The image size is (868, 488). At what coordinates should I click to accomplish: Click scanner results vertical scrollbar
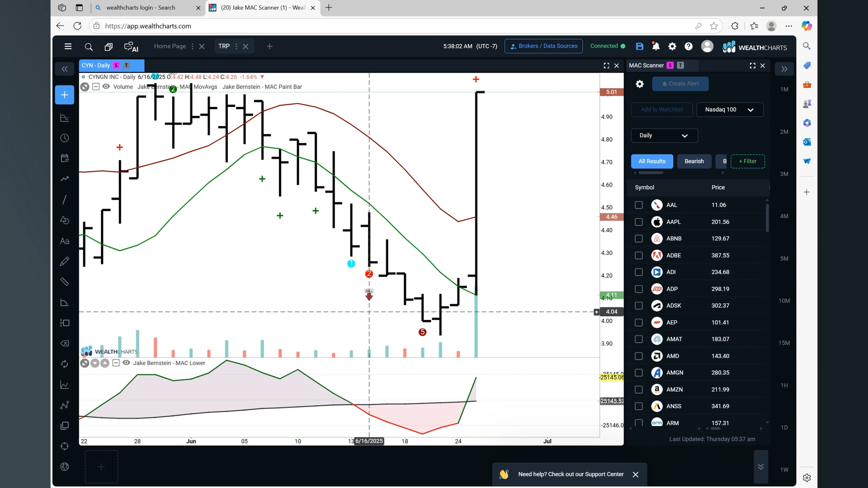[x=767, y=218]
